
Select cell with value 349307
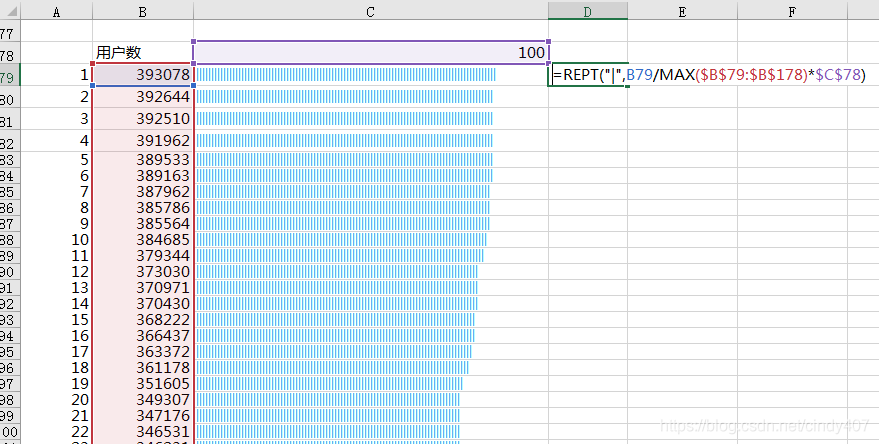point(143,400)
